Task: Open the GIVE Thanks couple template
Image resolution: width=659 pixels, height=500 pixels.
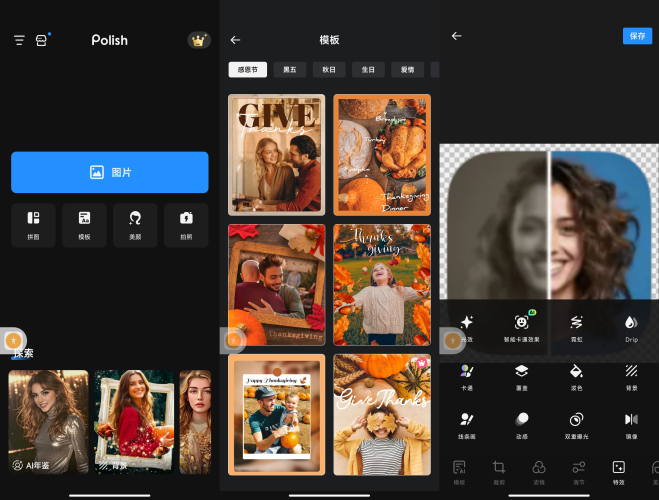Action: [277, 153]
